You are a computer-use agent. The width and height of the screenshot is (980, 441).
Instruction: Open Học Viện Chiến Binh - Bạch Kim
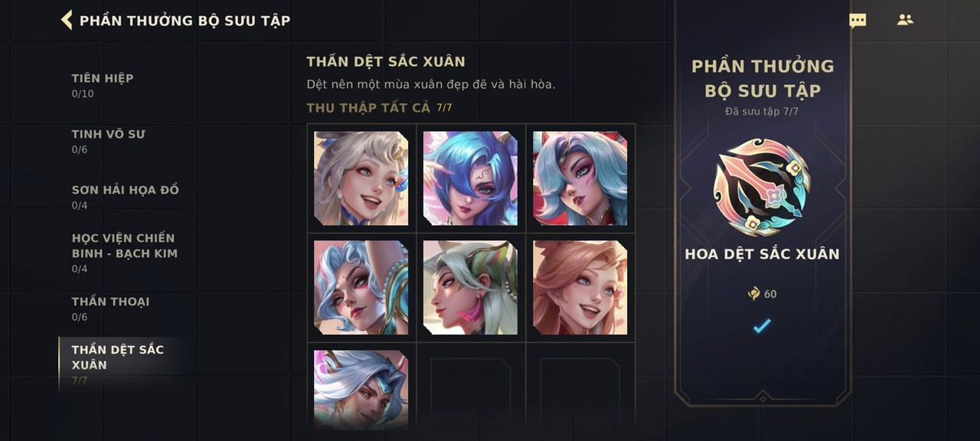pyautogui.click(x=125, y=253)
